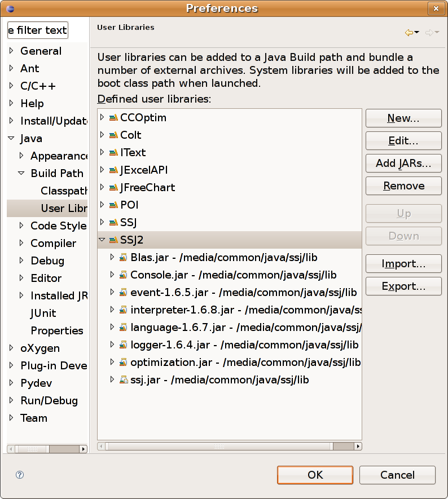
Task: Click the filter text input field
Action: coord(38,30)
